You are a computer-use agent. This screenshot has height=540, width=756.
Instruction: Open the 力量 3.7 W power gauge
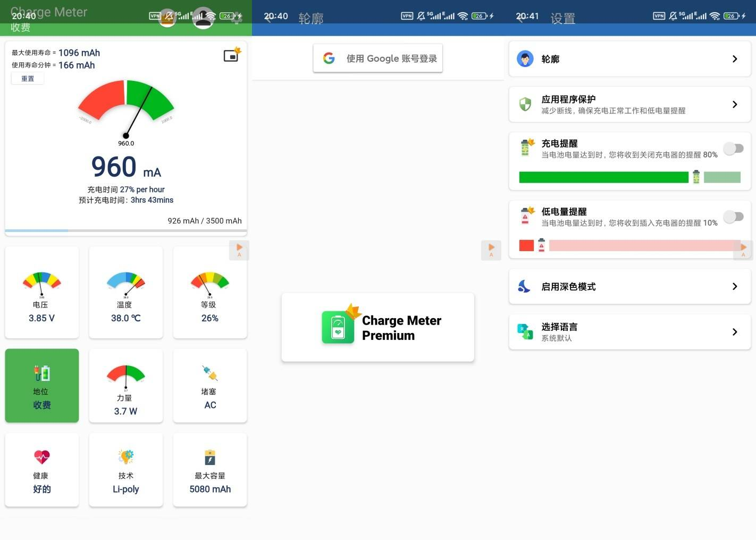click(126, 386)
